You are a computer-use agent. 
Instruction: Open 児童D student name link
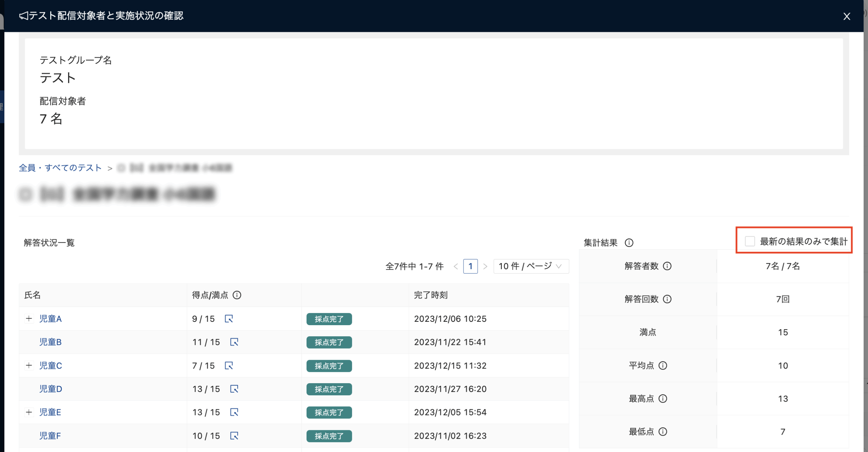point(51,389)
